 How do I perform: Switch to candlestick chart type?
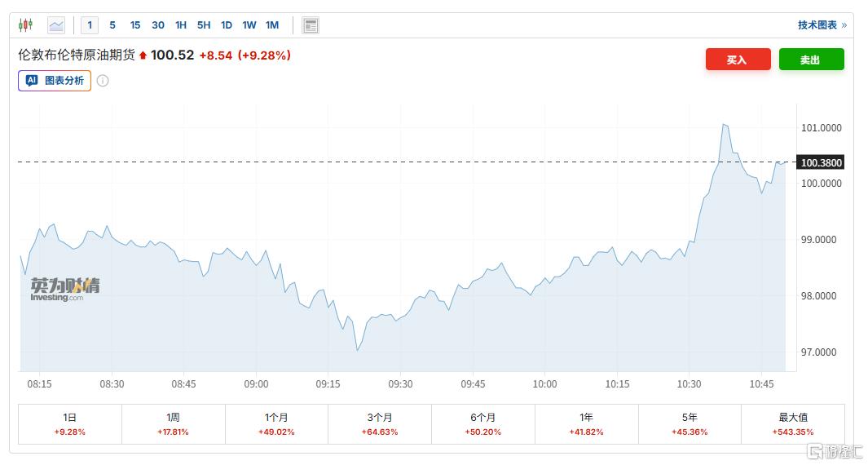[25, 25]
